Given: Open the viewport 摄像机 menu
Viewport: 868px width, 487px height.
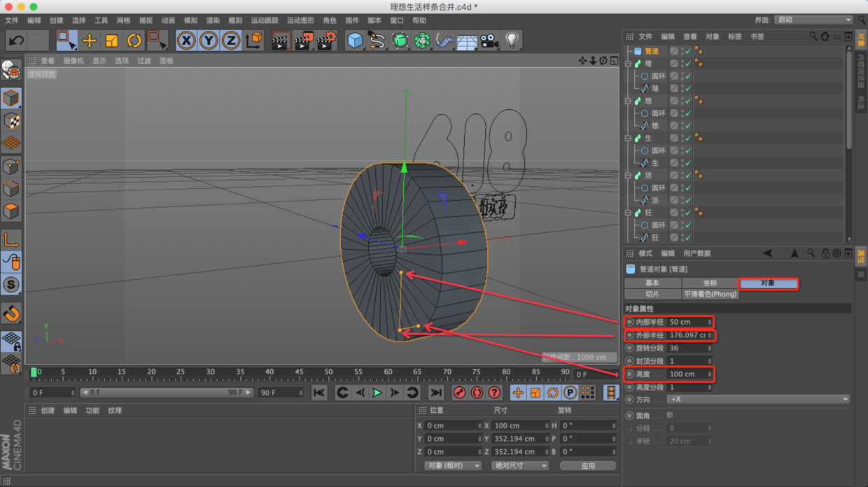Looking at the screenshot, I should (73, 61).
